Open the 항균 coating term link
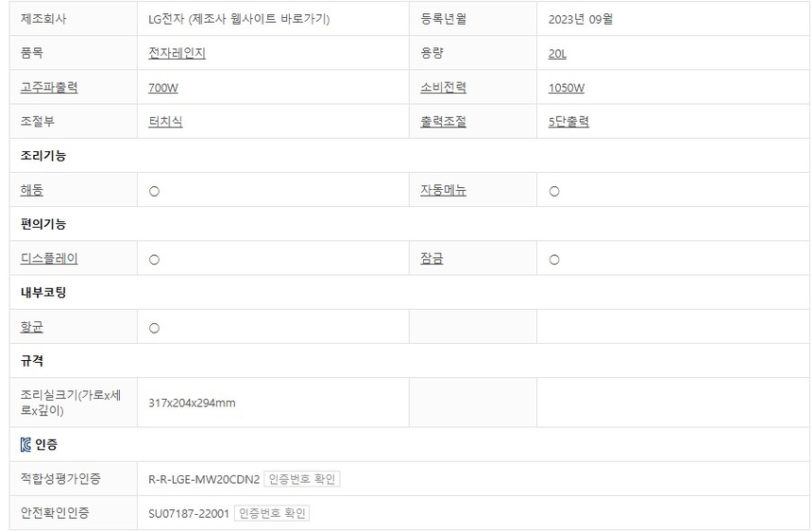 point(32,327)
